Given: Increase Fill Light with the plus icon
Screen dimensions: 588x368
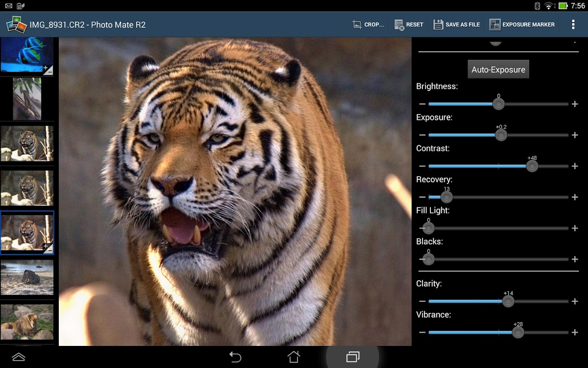Looking at the screenshot, I should (575, 228).
